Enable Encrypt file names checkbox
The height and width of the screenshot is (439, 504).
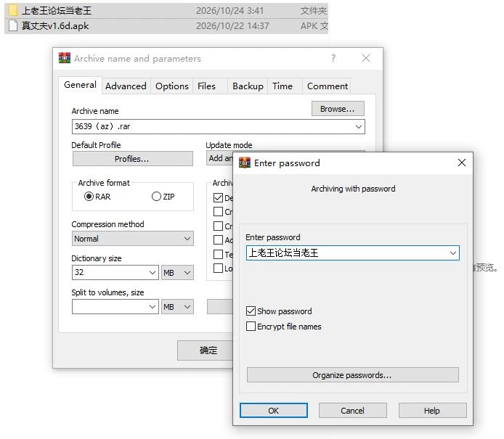(251, 327)
